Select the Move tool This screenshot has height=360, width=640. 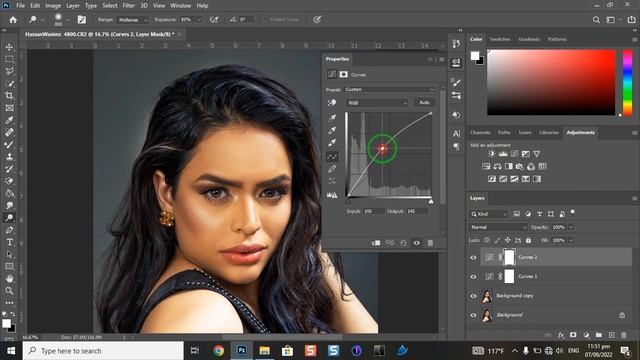pos(9,47)
